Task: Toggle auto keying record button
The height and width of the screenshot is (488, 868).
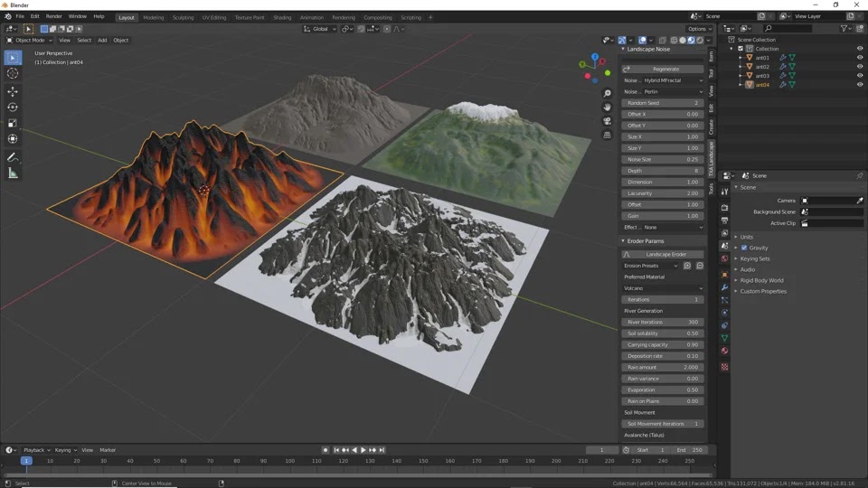Action: (x=325, y=450)
